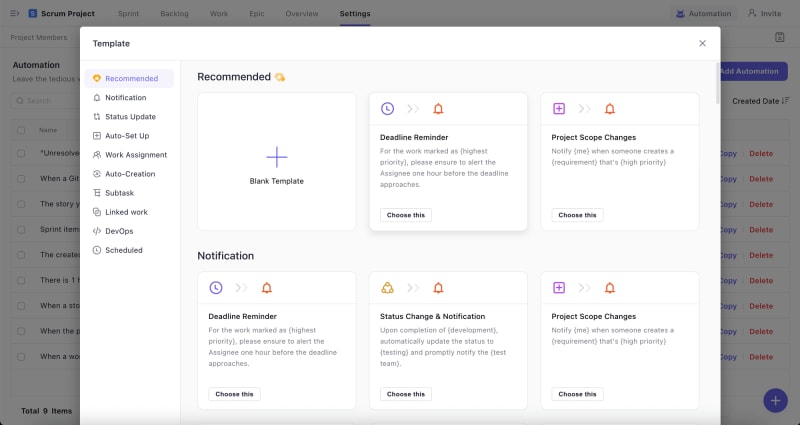Toggle the select-all checkbox in Name header
This screenshot has height=425, width=800.
click(x=21, y=131)
